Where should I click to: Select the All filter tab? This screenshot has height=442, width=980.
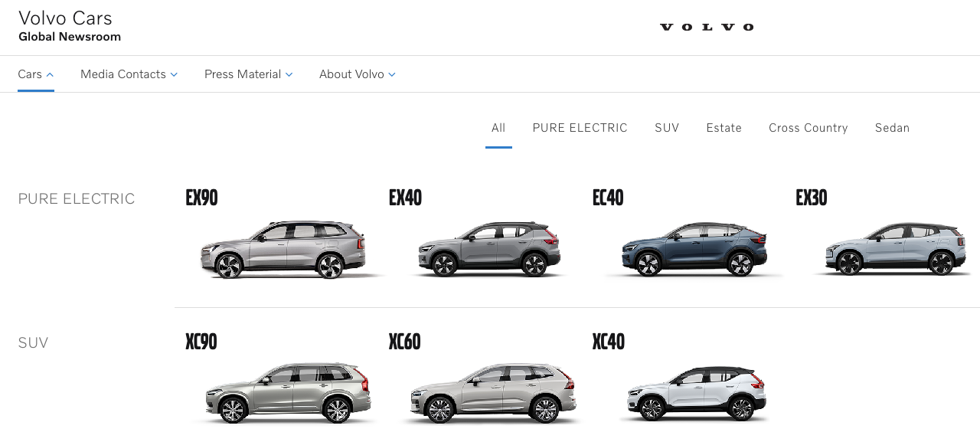498,128
